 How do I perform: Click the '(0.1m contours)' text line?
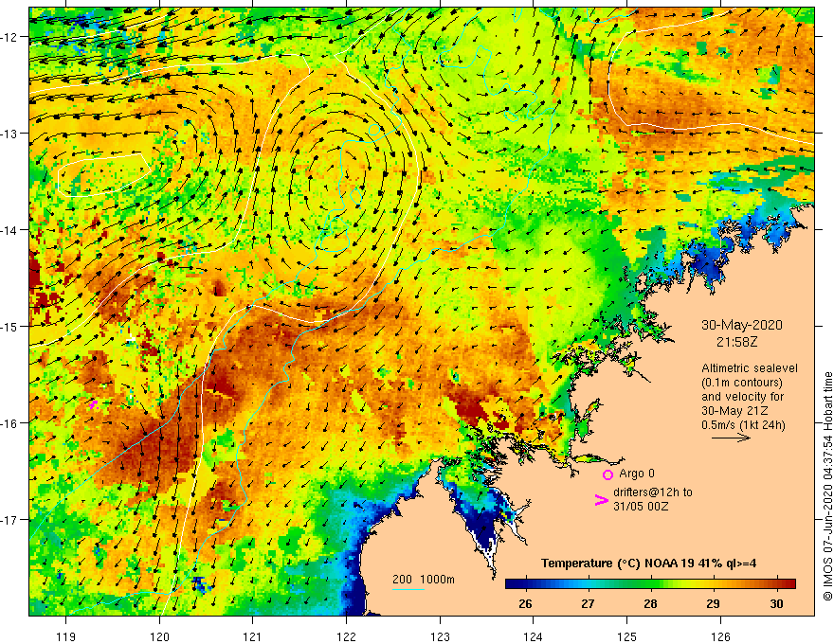742,383
